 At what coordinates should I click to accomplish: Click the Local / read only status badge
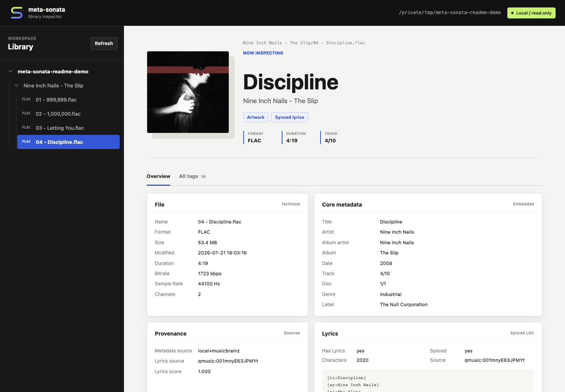531,13
